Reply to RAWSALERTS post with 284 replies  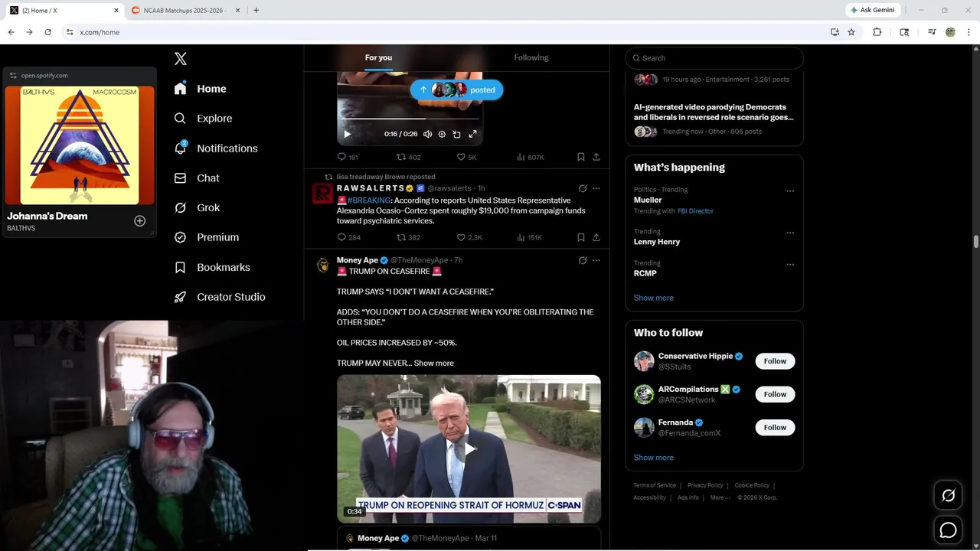[x=349, y=237]
